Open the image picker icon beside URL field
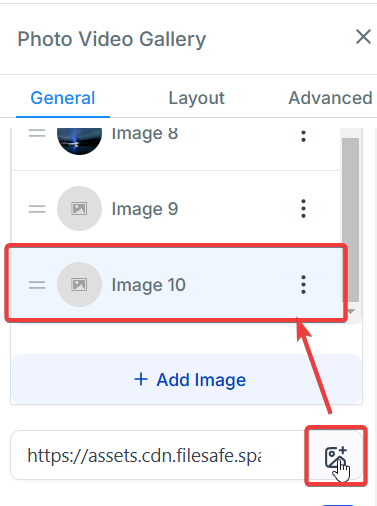This screenshot has width=377, height=506. 336,457
